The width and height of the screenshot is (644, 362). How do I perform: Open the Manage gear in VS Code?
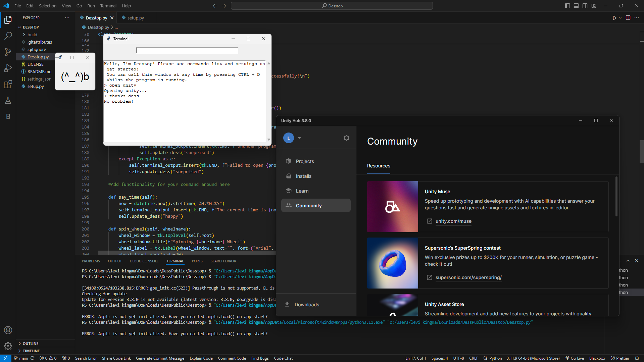(x=8, y=346)
